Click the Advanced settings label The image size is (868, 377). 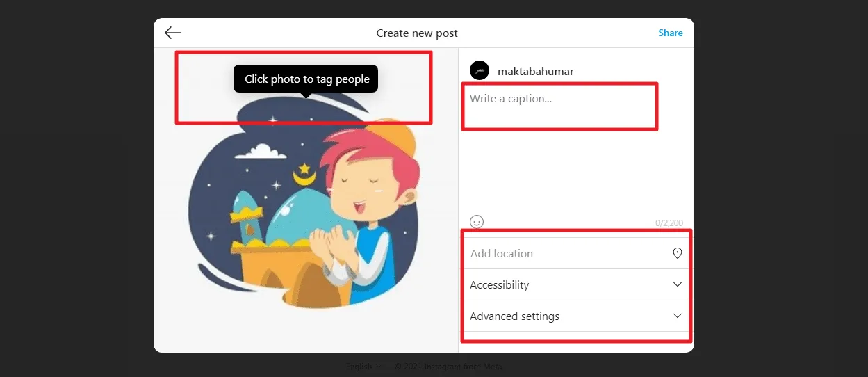(x=514, y=316)
